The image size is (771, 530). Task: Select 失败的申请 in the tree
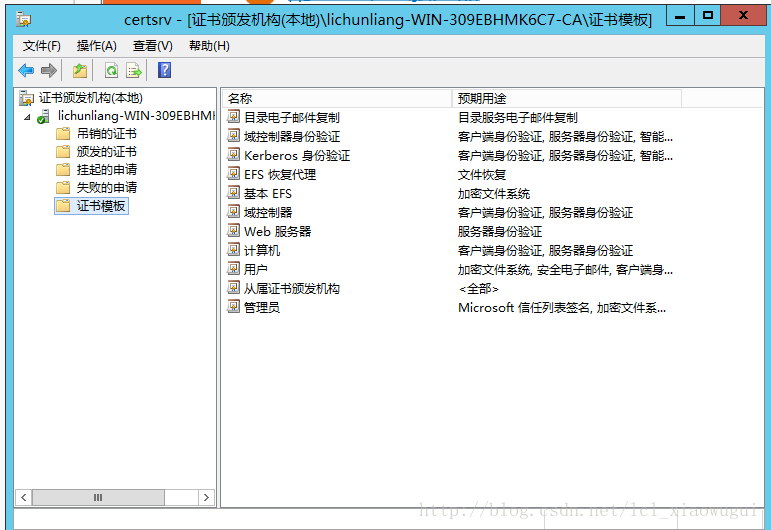(x=106, y=188)
